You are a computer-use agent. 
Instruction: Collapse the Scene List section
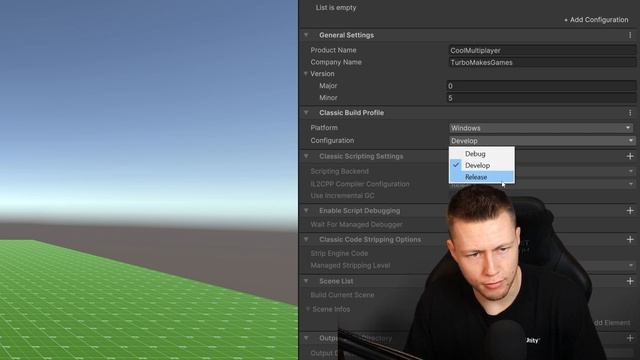tap(306, 281)
